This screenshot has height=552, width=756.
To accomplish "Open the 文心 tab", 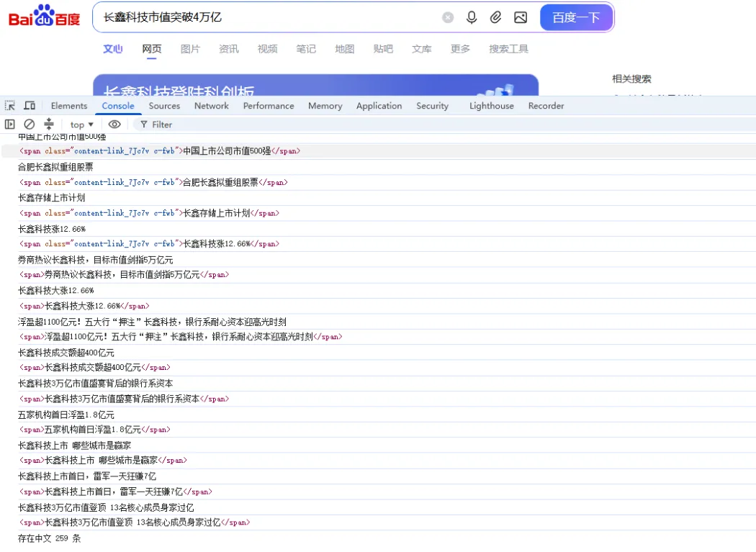I will coord(113,49).
